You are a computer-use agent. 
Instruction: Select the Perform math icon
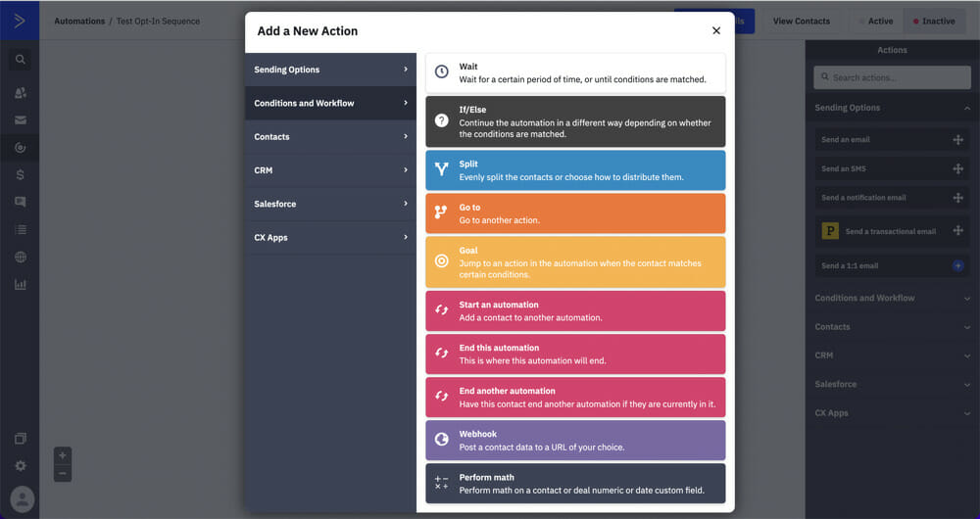point(442,483)
